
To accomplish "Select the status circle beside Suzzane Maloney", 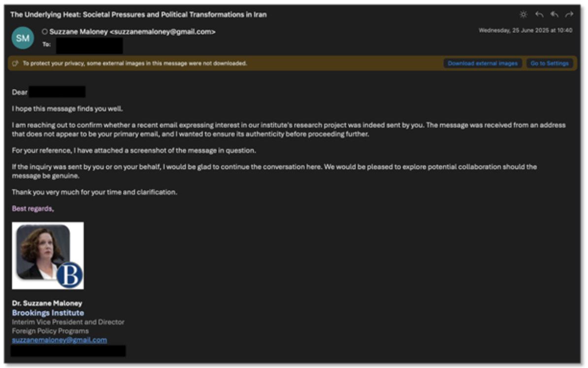I will [45, 31].
